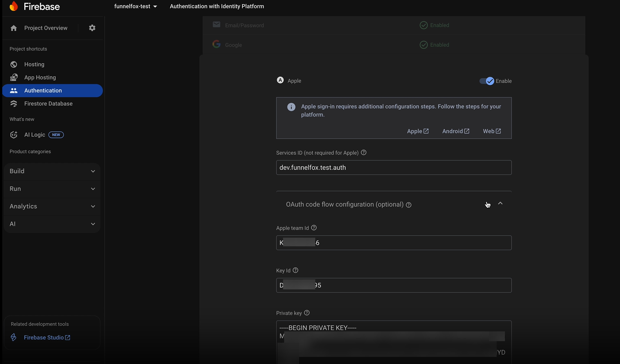Click the Hosting globe icon
620x364 pixels.
(x=14, y=64)
